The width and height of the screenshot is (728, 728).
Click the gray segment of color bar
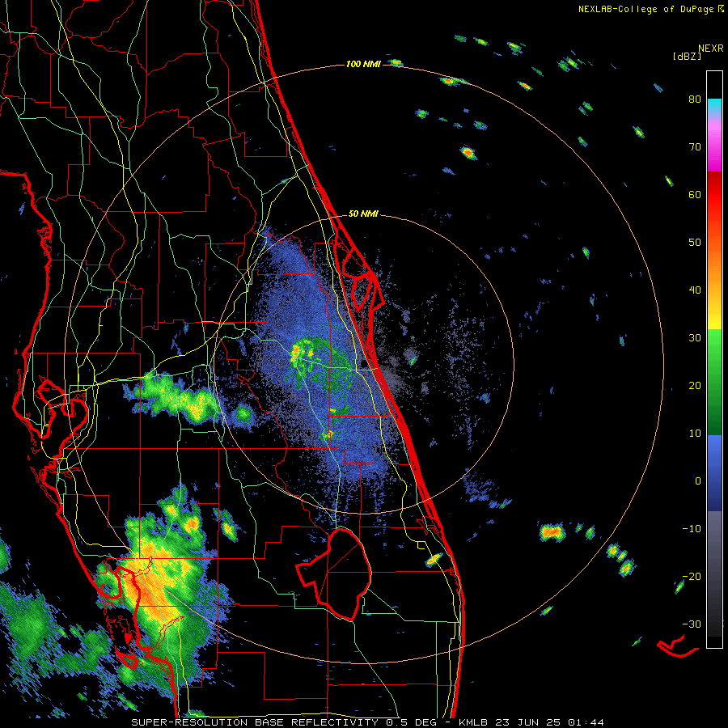coord(714,574)
